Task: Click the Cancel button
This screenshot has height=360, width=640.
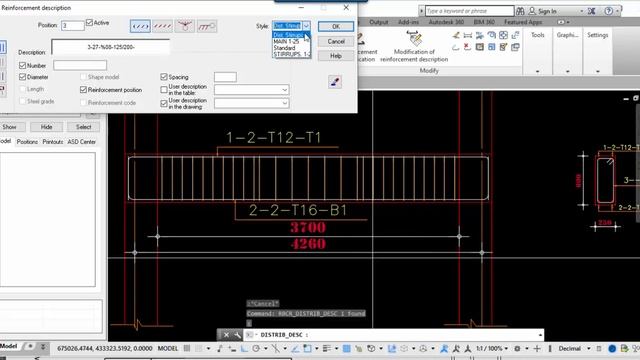Action: point(336,41)
